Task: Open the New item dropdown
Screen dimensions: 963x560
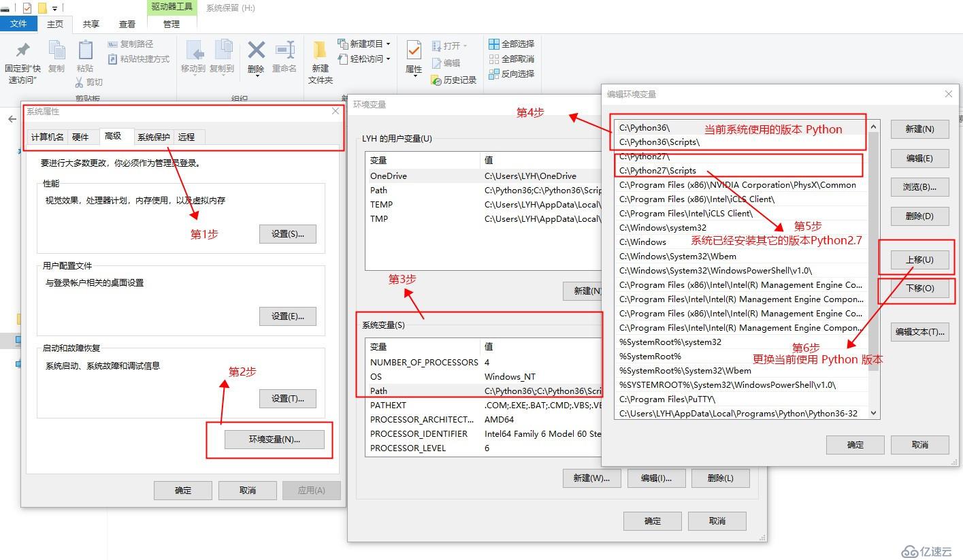Action: [364, 44]
